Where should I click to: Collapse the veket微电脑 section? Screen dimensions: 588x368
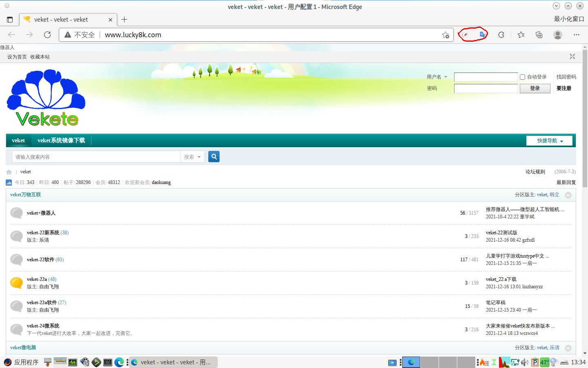(568, 348)
